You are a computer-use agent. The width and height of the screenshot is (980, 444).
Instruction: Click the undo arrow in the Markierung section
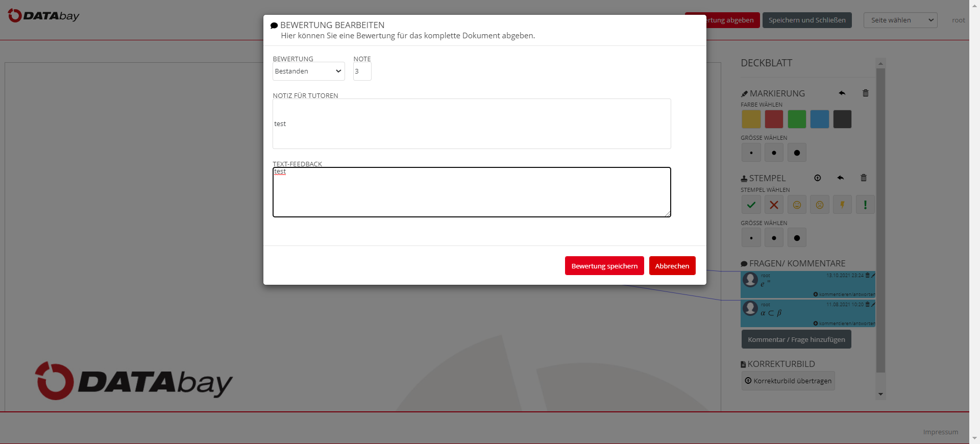[x=842, y=93]
